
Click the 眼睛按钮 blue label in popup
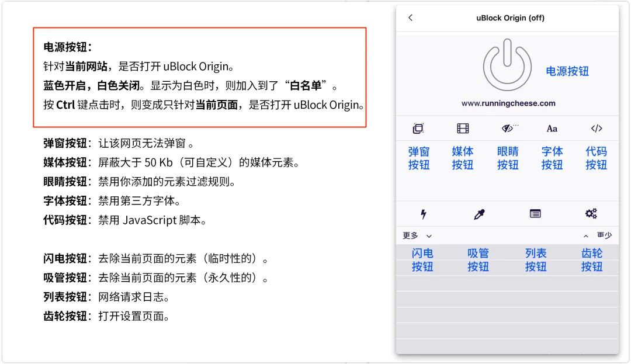click(x=508, y=158)
